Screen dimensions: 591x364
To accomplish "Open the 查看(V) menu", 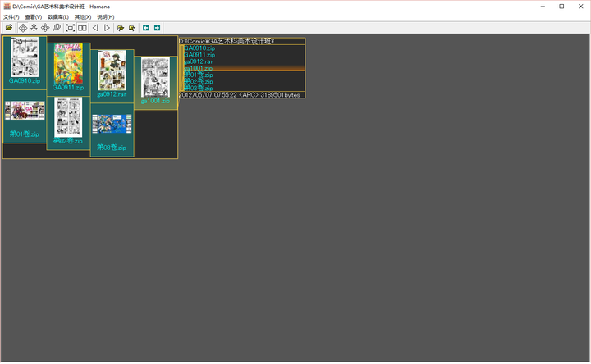I will (x=34, y=17).
